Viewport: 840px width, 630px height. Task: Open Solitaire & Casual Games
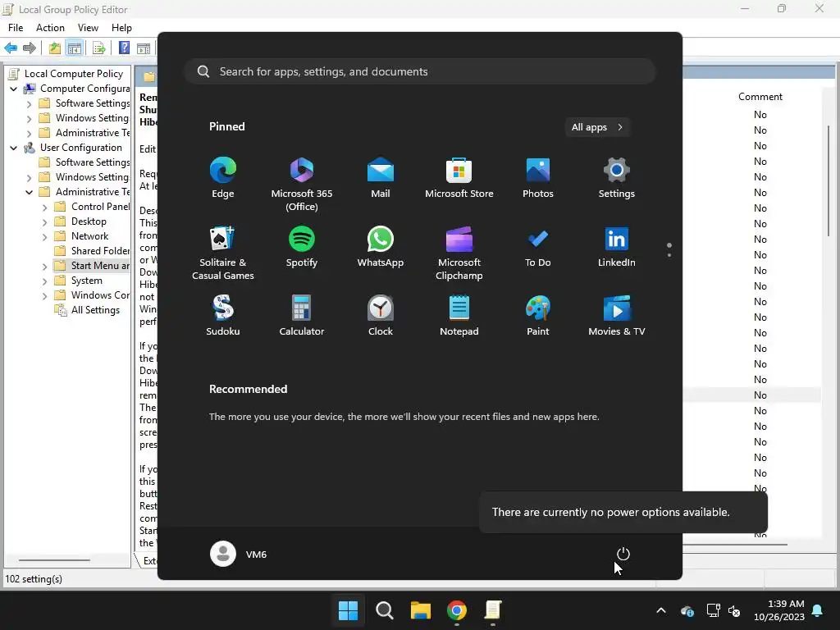(x=223, y=253)
